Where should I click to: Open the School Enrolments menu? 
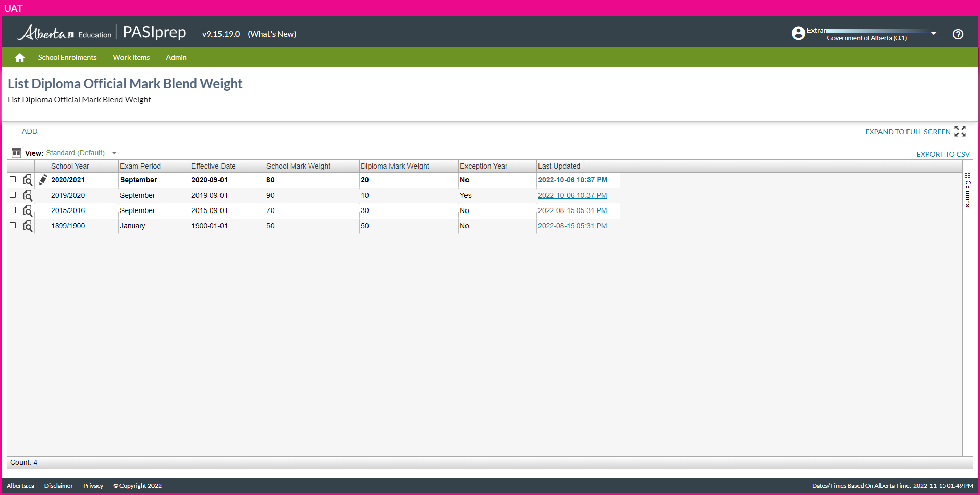(x=67, y=58)
